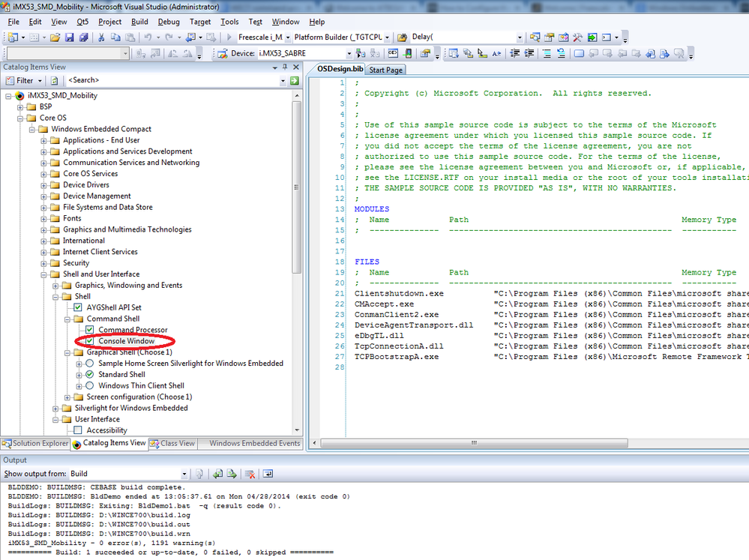Expand the BSP tree node
Image resolution: width=749 pixels, height=560 pixels.
pyautogui.click(x=20, y=107)
